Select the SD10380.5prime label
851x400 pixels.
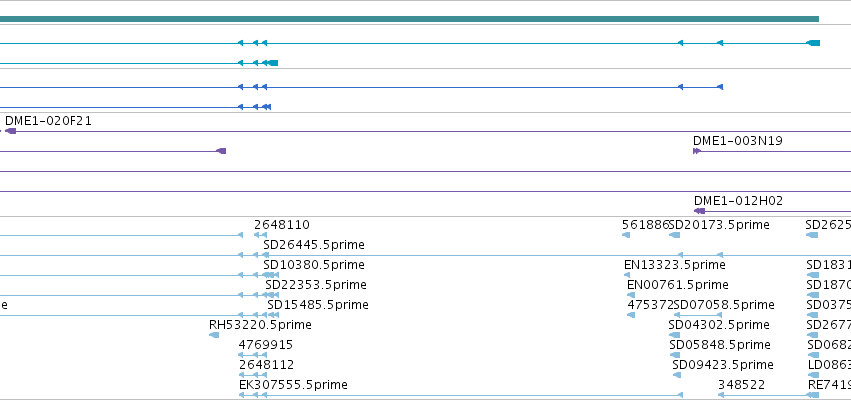coord(314,265)
